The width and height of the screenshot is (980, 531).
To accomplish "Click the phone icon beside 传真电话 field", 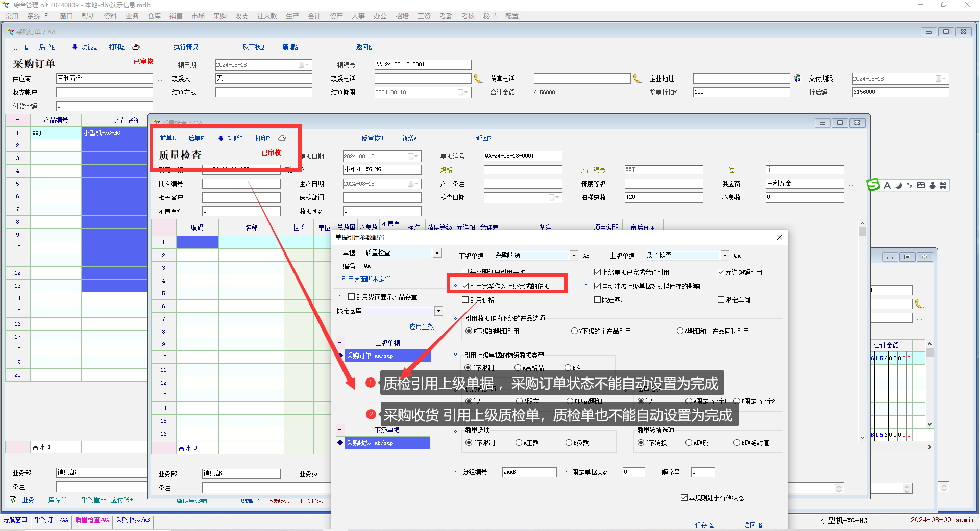I will coord(638,79).
